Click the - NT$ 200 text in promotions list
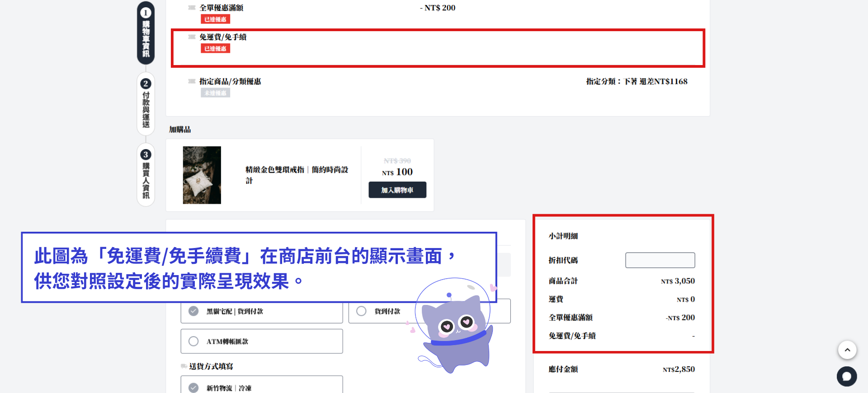868x393 pixels. point(438,8)
